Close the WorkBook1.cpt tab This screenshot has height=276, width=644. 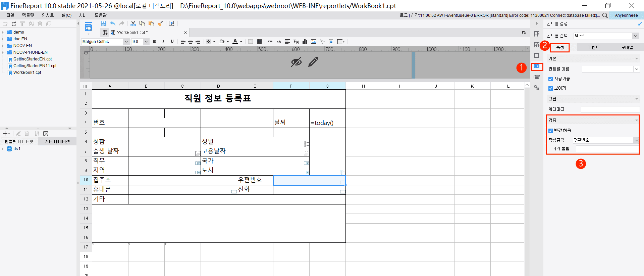click(x=185, y=33)
